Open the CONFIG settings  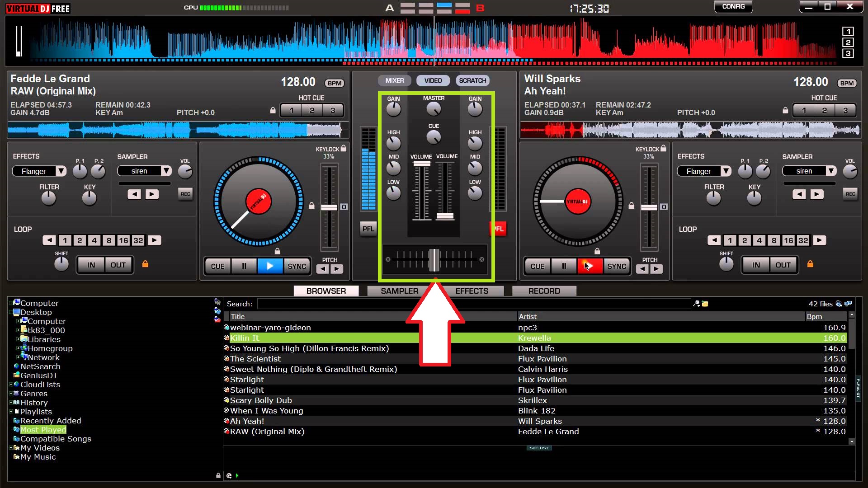click(x=733, y=6)
